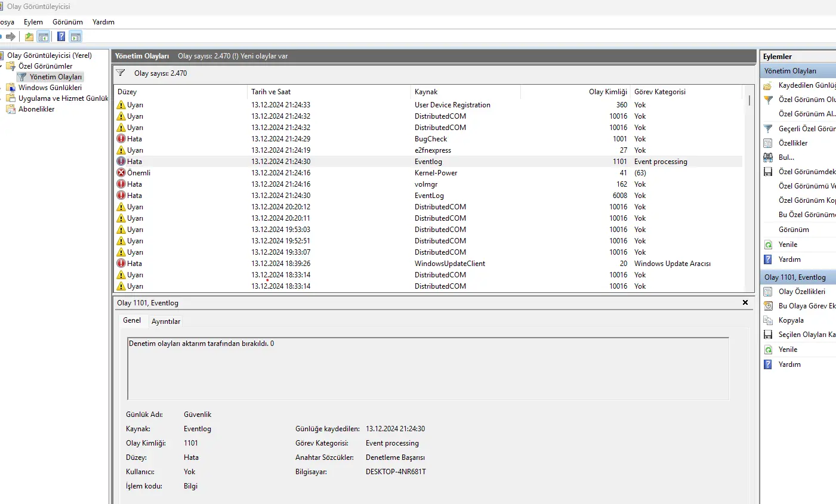Screen dimensions: 836x504
Task: Click the warning icon of the e2fnexpress row
Action: [x=121, y=150]
